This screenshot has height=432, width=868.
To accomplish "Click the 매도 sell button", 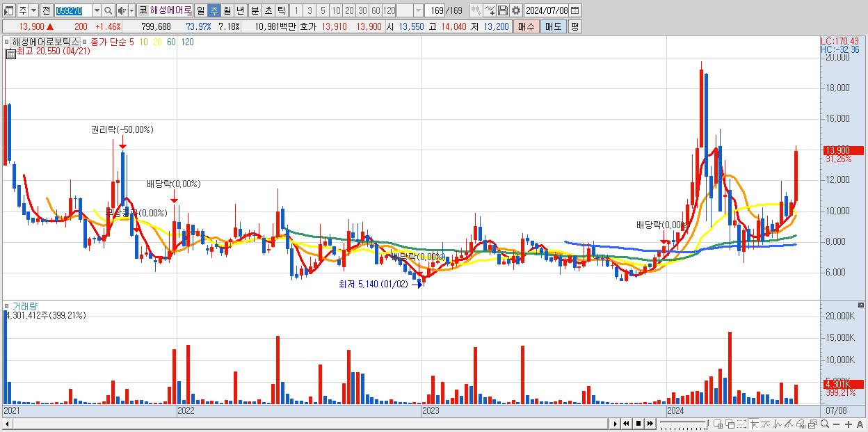I will click(x=553, y=26).
